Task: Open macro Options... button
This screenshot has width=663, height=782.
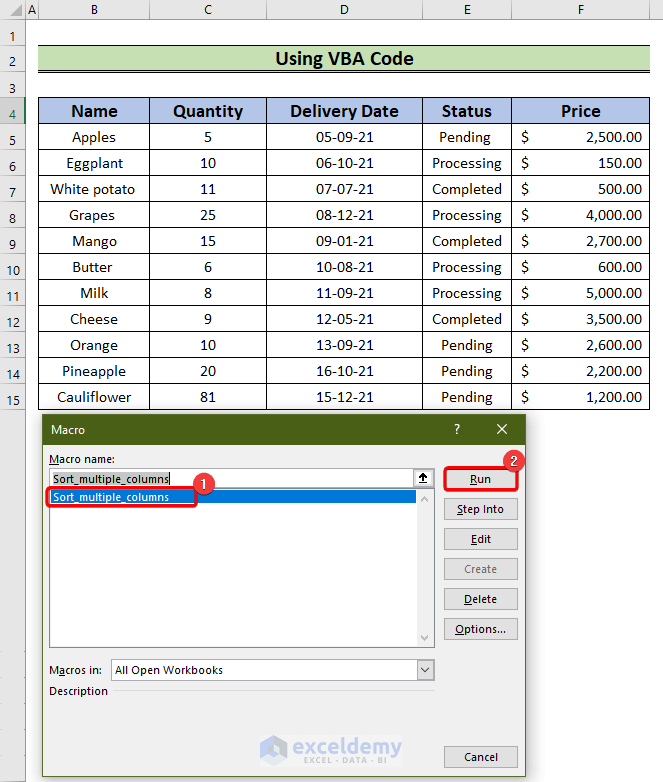Action: click(x=480, y=629)
